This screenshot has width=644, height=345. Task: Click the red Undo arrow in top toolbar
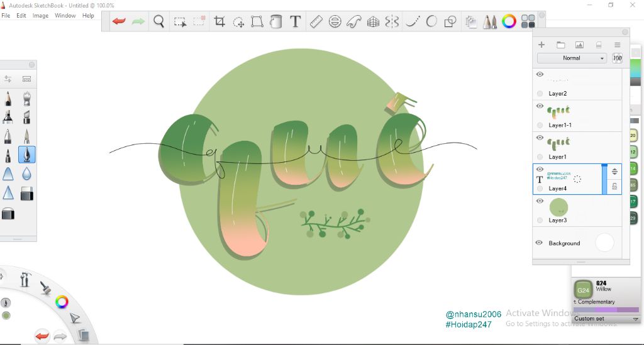coord(119,21)
